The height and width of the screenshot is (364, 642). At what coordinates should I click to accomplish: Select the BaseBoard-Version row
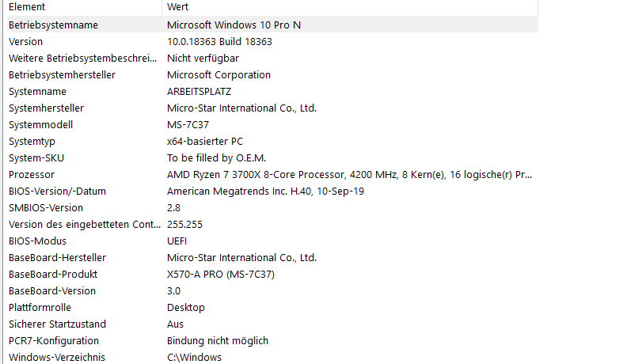pos(272,290)
